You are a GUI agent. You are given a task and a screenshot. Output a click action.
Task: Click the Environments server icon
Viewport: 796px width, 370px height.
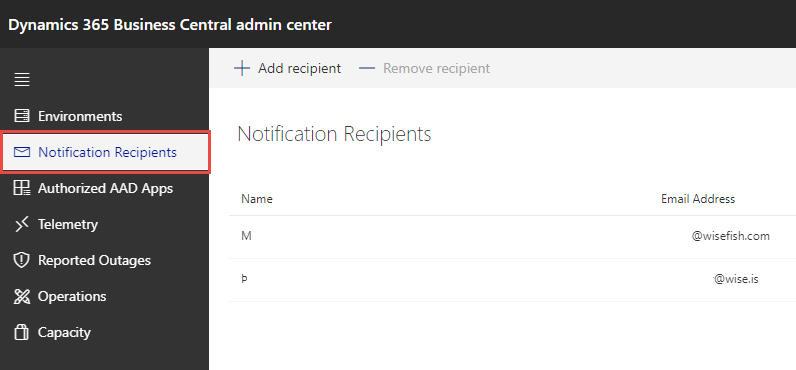point(22,116)
